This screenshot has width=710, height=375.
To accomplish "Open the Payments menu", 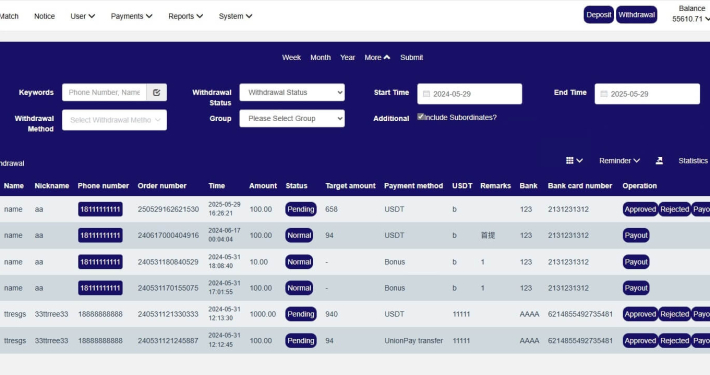I will pyautogui.click(x=131, y=16).
